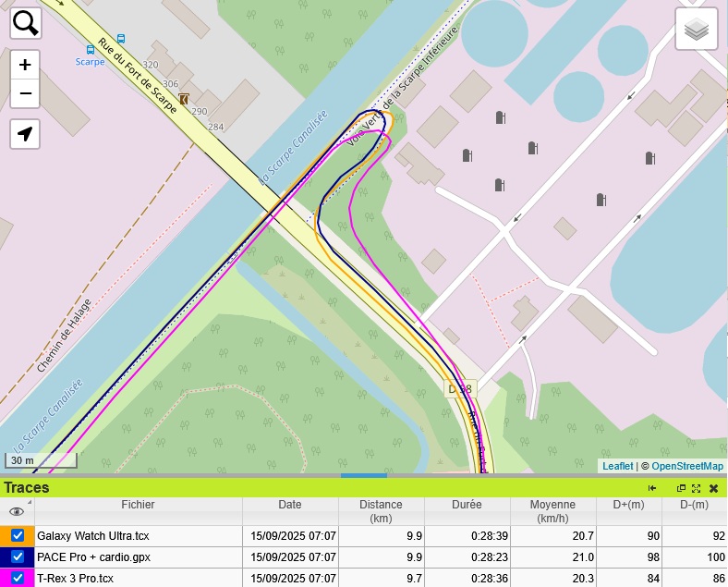
Task: Expand the Traces panel to fullscreen
Action: tap(697, 488)
